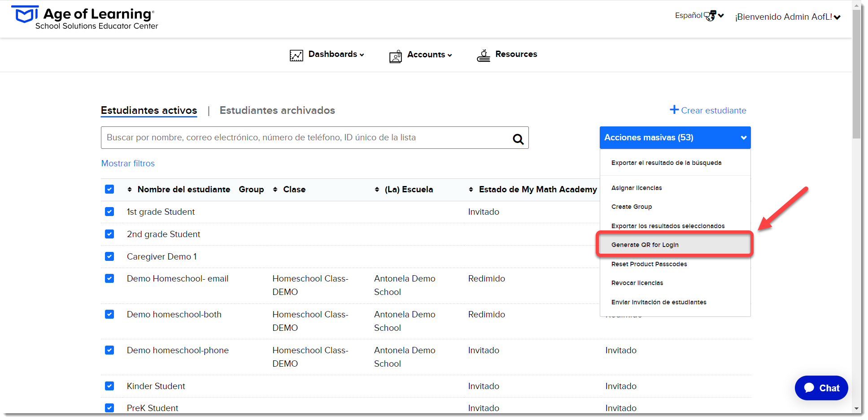This screenshot has width=868, height=420.
Task: Click Demo Homeschool- email student name
Action: (x=178, y=278)
